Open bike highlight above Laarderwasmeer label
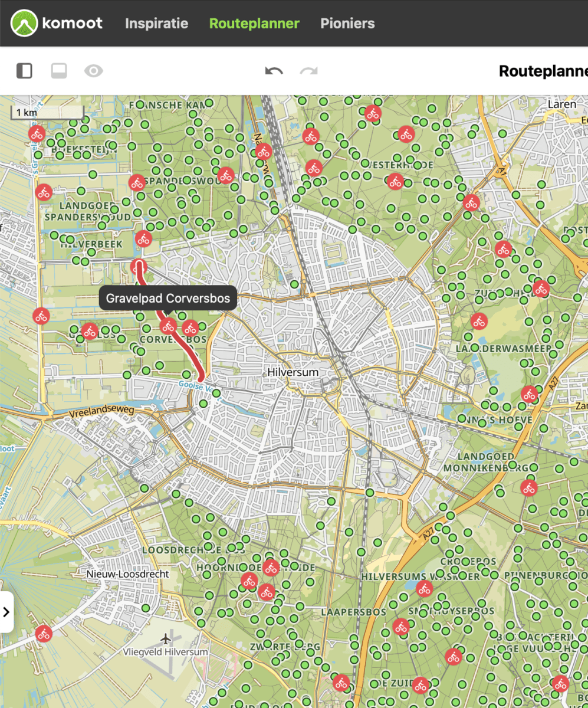The width and height of the screenshot is (588, 708). coord(479,322)
